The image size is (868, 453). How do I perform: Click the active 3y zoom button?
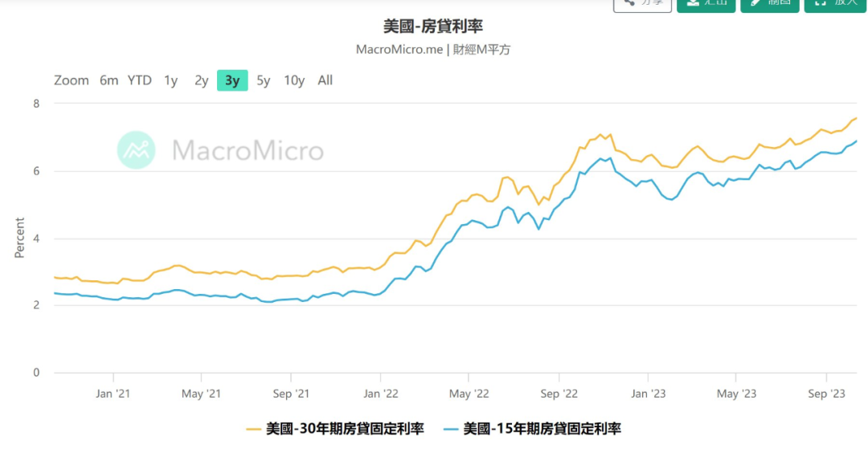232,80
